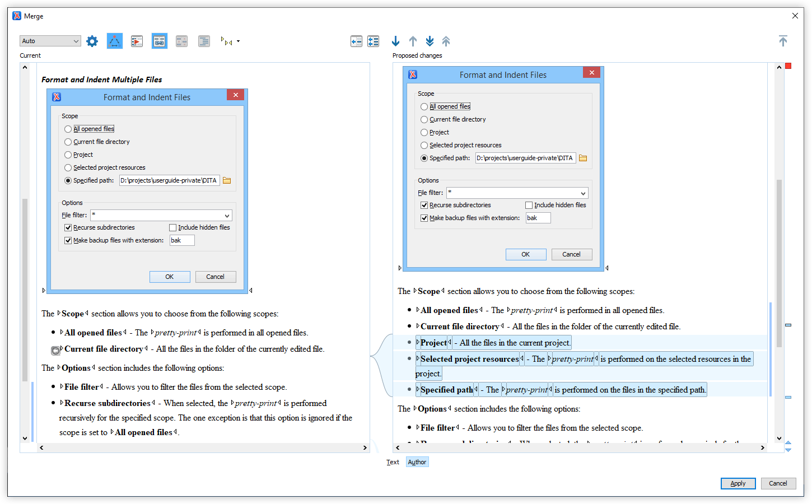Click folder icon in Current pane screenshot

(227, 180)
